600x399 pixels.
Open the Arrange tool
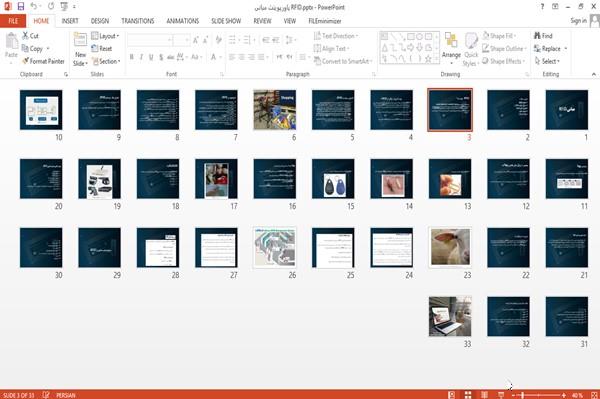[x=451, y=49]
